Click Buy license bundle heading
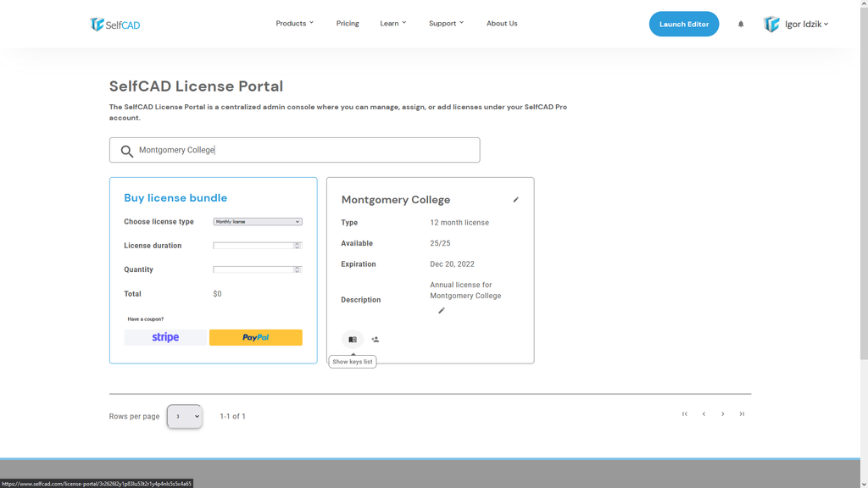Screen dimensions: 868x488 click(175, 198)
